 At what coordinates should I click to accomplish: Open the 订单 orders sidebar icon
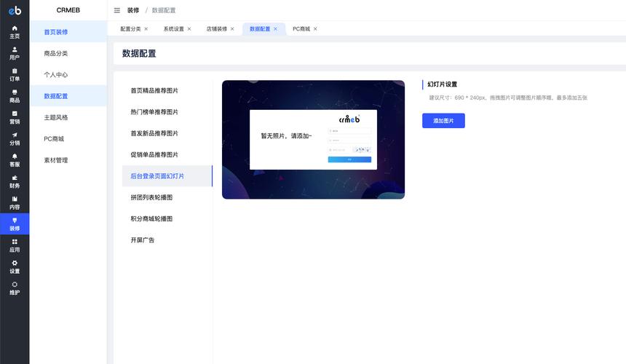click(x=15, y=74)
